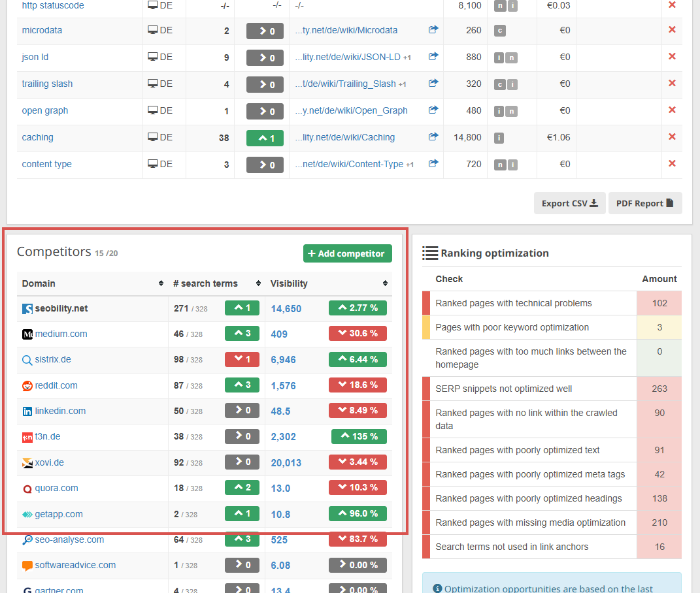Open the t3n.de competitor link
This screenshot has width=700, height=593.
click(48, 436)
